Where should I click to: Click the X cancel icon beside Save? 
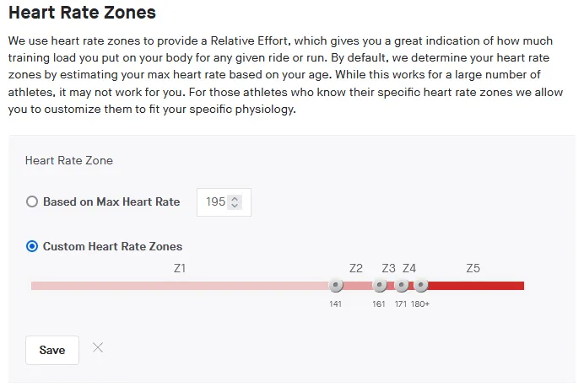tap(98, 347)
